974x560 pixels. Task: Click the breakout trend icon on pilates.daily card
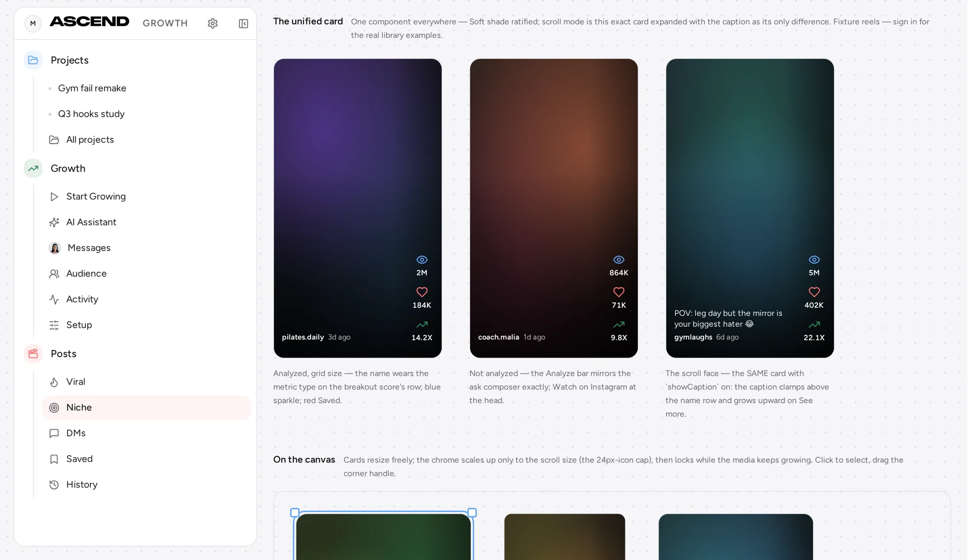click(422, 325)
